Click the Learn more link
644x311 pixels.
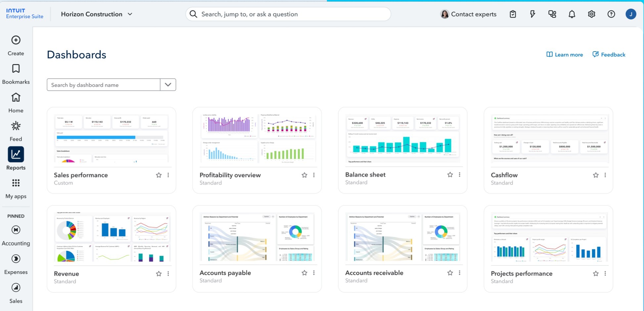pos(565,55)
